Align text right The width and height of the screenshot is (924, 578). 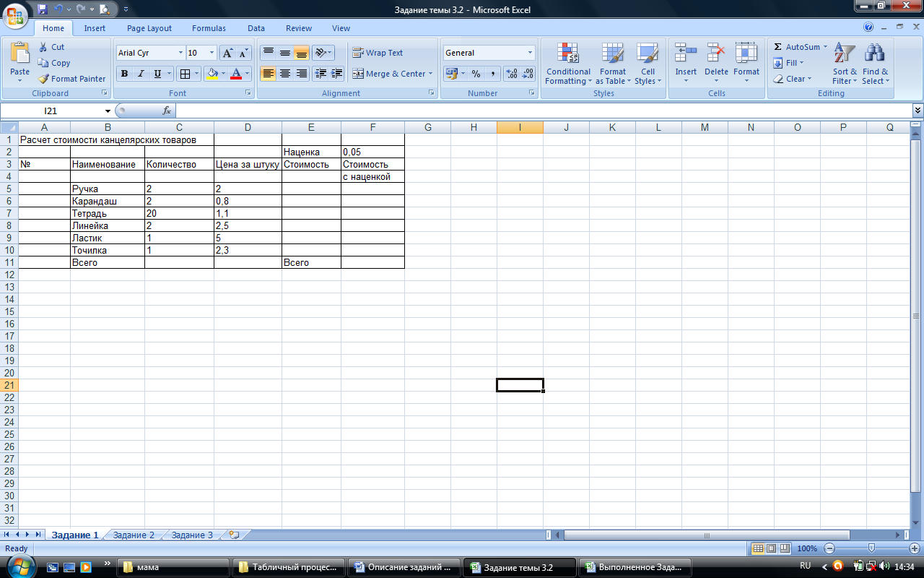point(301,74)
